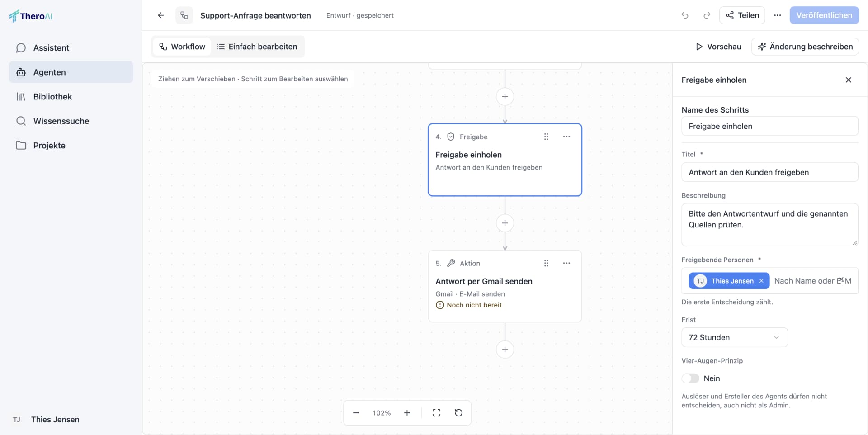868x435 pixels.
Task: Open the top bar more options menu
Action: tap(777, 15)
